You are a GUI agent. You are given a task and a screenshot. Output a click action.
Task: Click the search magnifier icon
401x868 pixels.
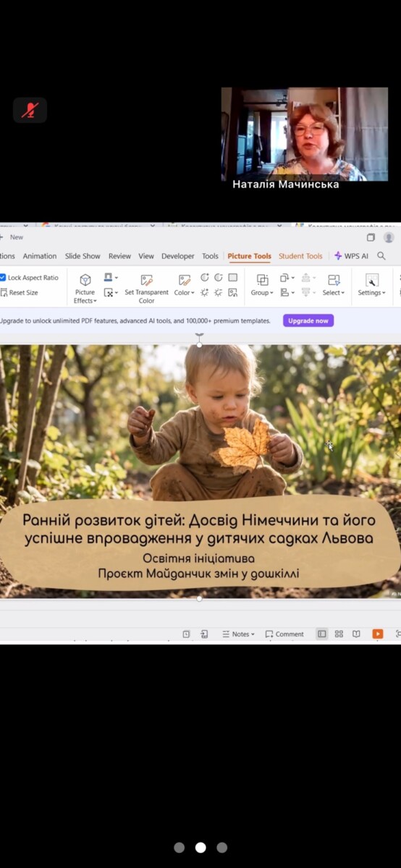[381, 256]
